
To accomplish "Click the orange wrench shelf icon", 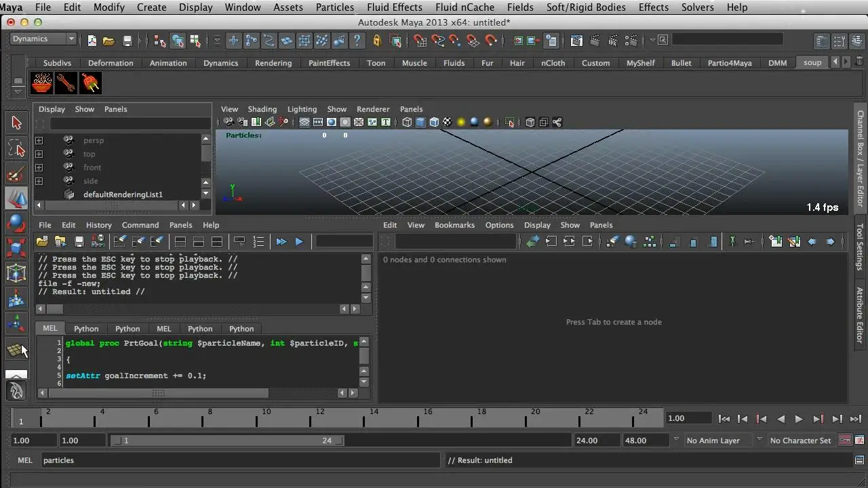I will 66,83.
